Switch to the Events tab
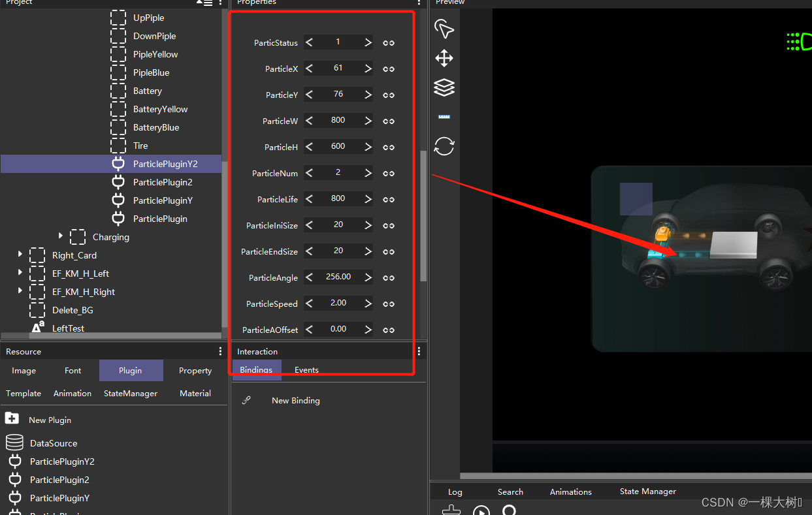The image size is (812, 515). [306, 369]
